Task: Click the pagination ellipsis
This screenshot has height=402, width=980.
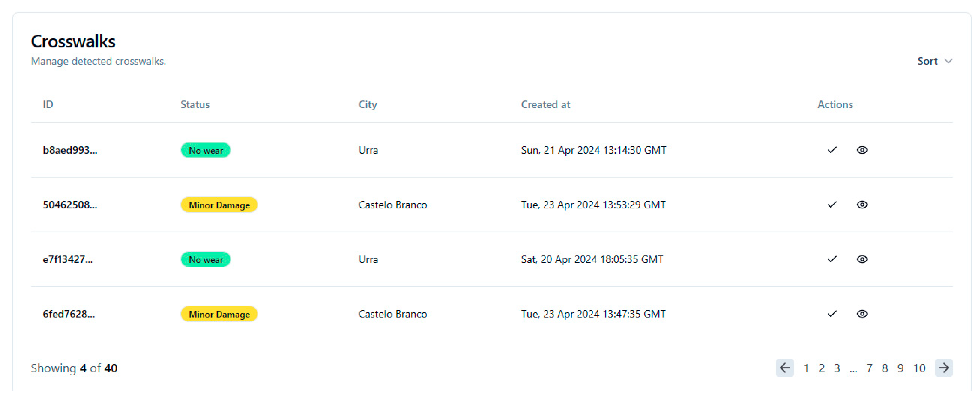Action: coord(853,369)
